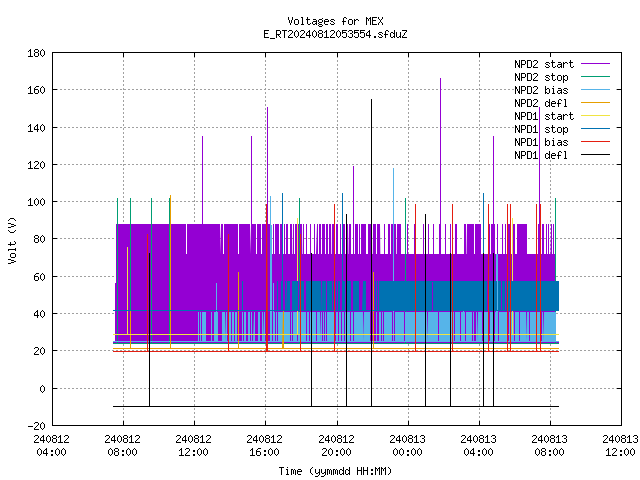
Task: Click the 'NPD2 stop' legend label
Action: click(541, 77)
